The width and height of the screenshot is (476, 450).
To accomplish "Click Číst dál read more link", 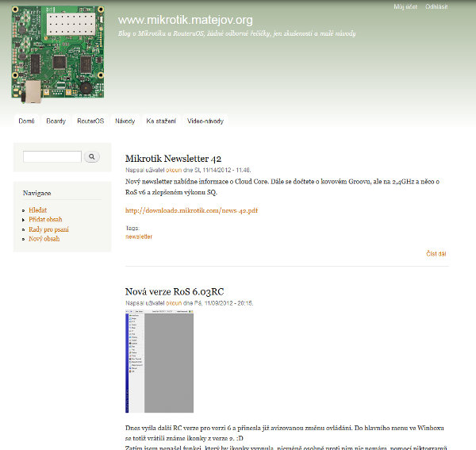I will tap(436, 254).
